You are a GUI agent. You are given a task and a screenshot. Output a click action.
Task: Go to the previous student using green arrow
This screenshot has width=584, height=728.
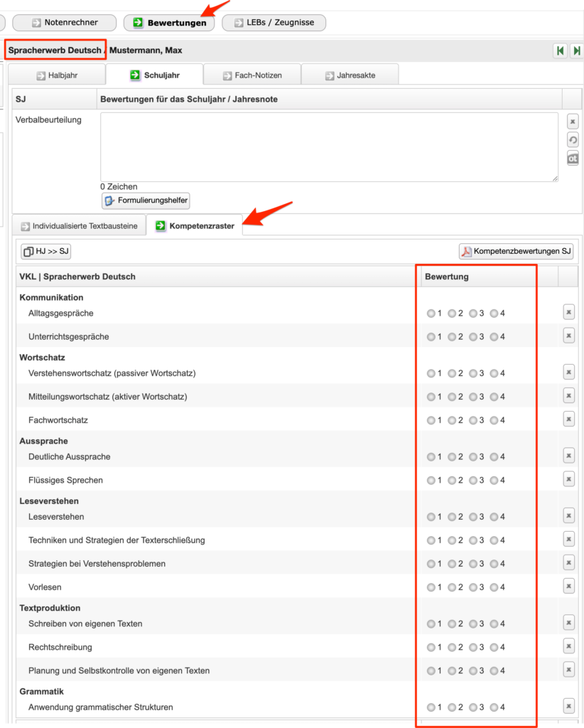(x=560, y=50)
